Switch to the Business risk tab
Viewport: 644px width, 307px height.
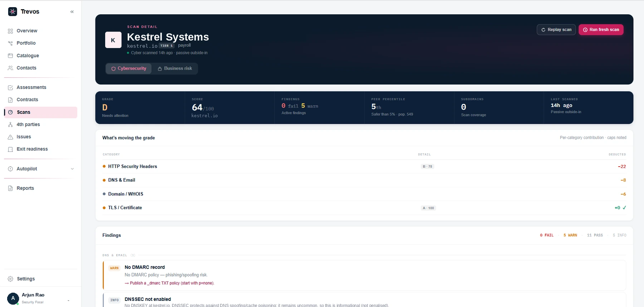pos(175,68)
